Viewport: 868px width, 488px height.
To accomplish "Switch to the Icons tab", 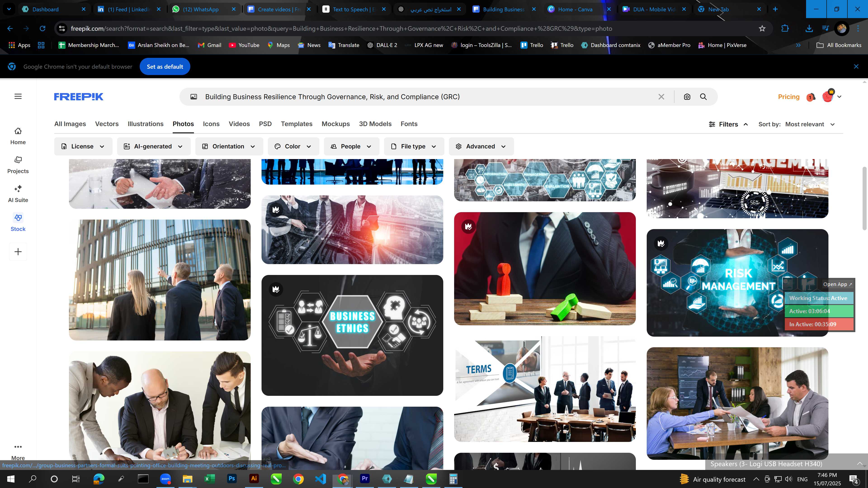I will point(211,124).
